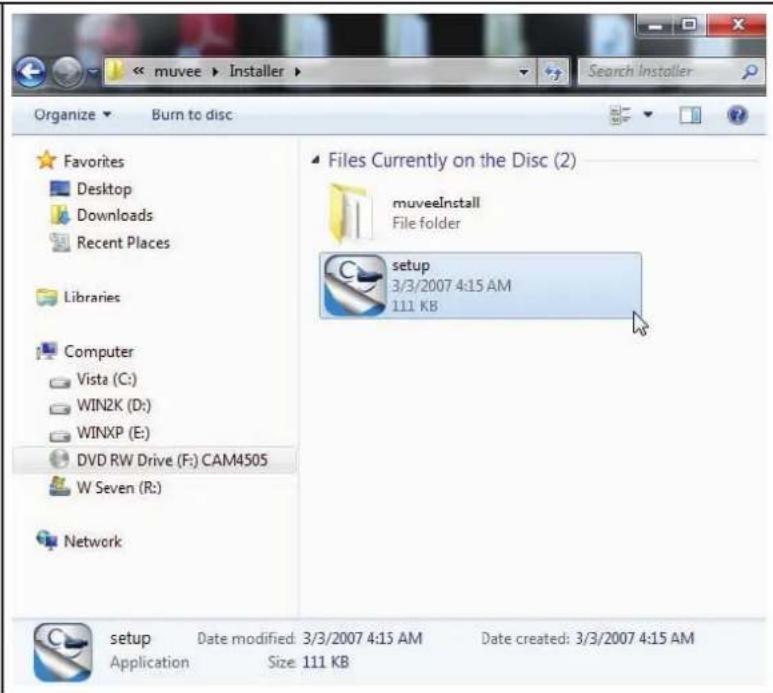
Task: Open the address bar history dropdown
Action: [524, 72]
